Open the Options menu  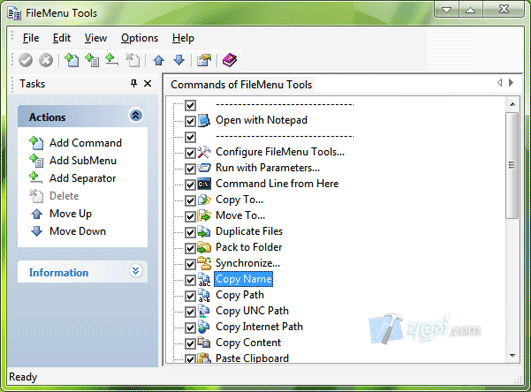pyautogui.click(x=140, y=38)
